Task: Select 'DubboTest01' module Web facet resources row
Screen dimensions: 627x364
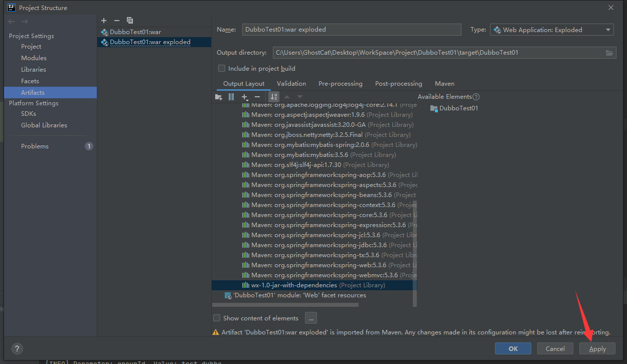Action: coord(314,295)
